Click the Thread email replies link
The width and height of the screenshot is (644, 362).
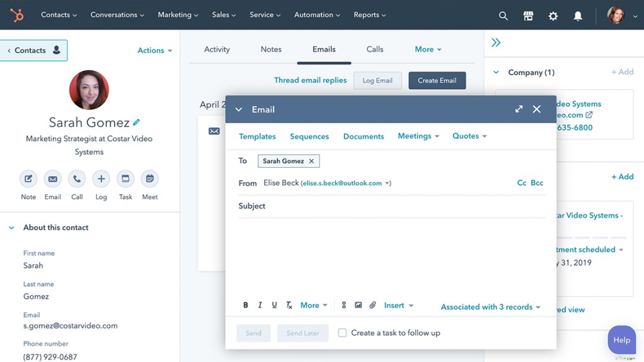309,80
